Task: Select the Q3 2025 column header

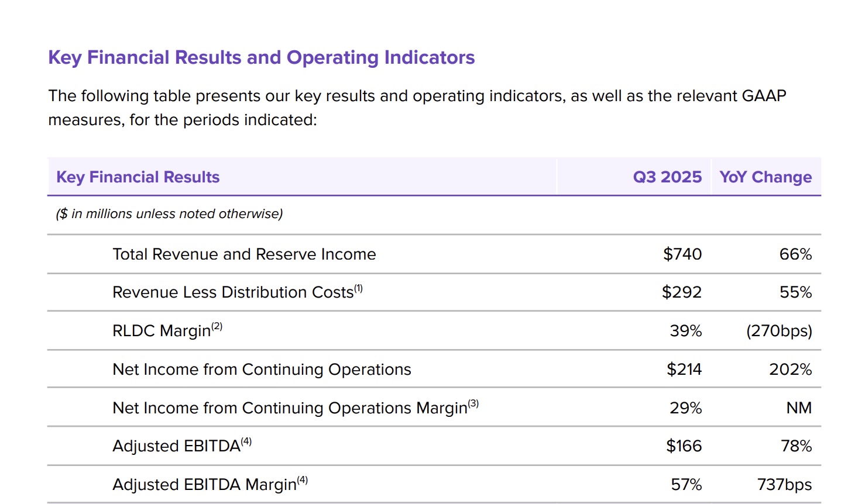Action: (667, 177)
